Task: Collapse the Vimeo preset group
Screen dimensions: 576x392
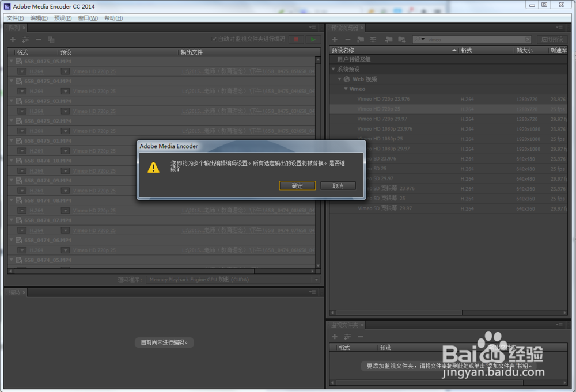Action: [x=346, y=89]
